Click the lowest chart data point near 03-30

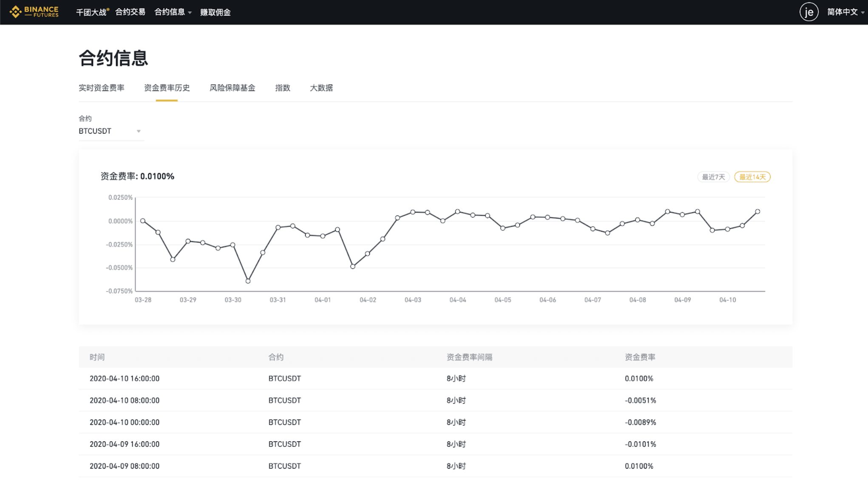(x=248, y=281)
